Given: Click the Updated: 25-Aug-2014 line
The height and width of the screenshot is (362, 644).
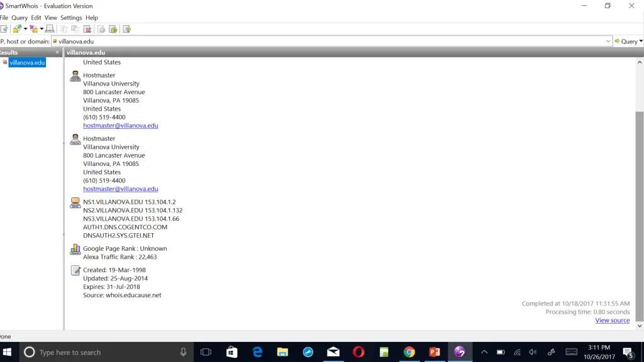Looking at the screenshot, I should [116, 278].
